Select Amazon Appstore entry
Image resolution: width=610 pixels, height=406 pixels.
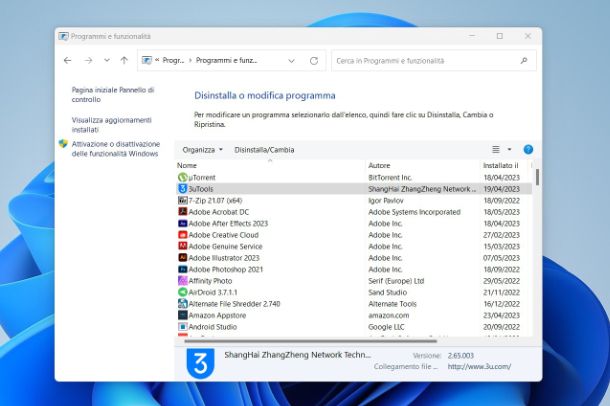(x=217, y=315)
